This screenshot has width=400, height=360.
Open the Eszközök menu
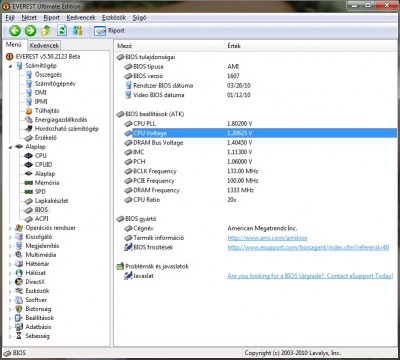tap(114, 18)
